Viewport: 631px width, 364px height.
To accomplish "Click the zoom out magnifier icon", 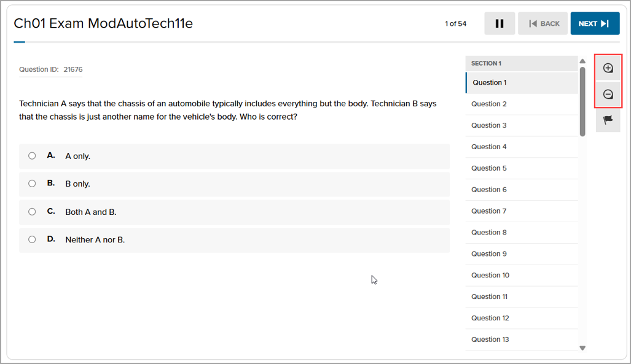I will click(x=608, y=95).
